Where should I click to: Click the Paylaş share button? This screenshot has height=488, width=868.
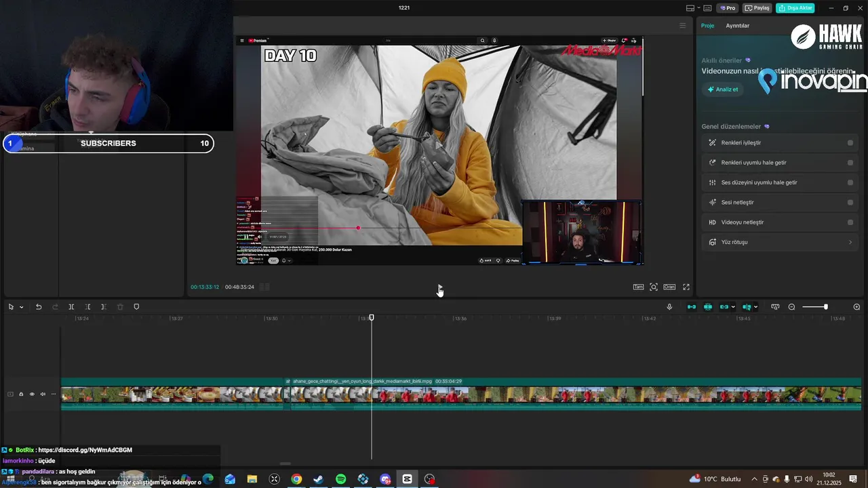coord(757,8)
